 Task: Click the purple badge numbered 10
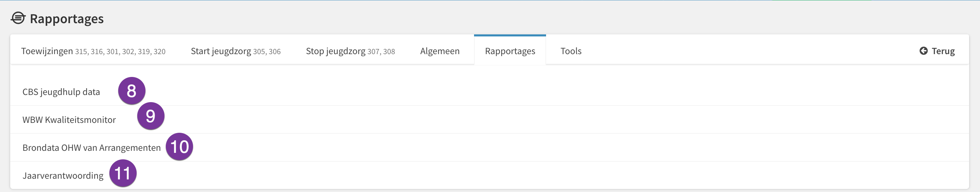(x=179, y=147)
